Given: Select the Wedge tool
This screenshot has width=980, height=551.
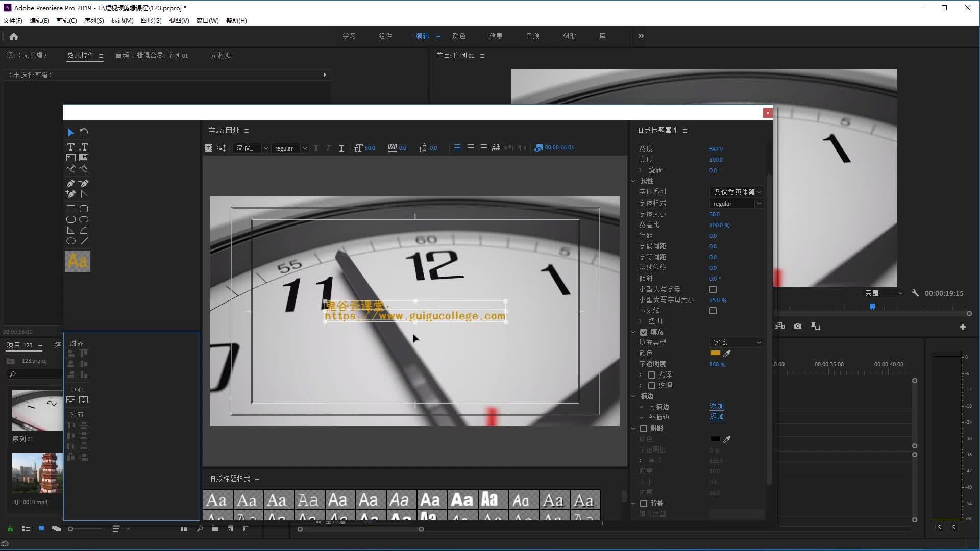Looking at the screenshot, I should [71, 230].
